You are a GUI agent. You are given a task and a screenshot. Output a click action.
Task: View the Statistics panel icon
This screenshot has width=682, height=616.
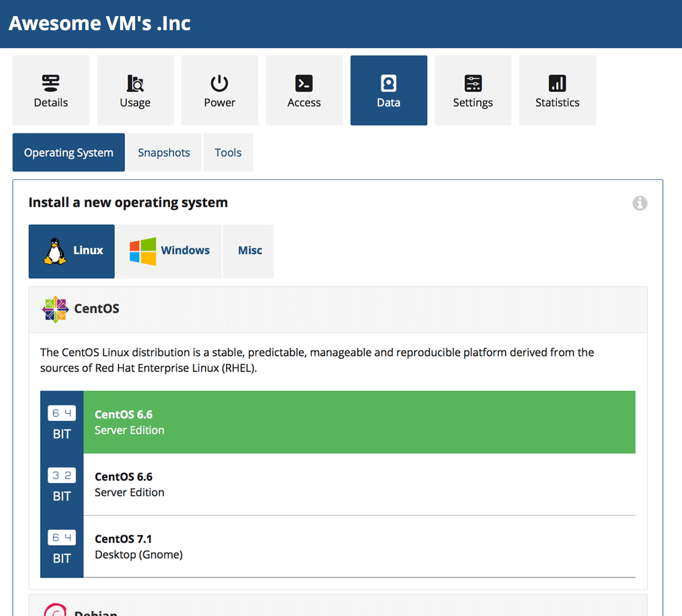pos(557,91)
